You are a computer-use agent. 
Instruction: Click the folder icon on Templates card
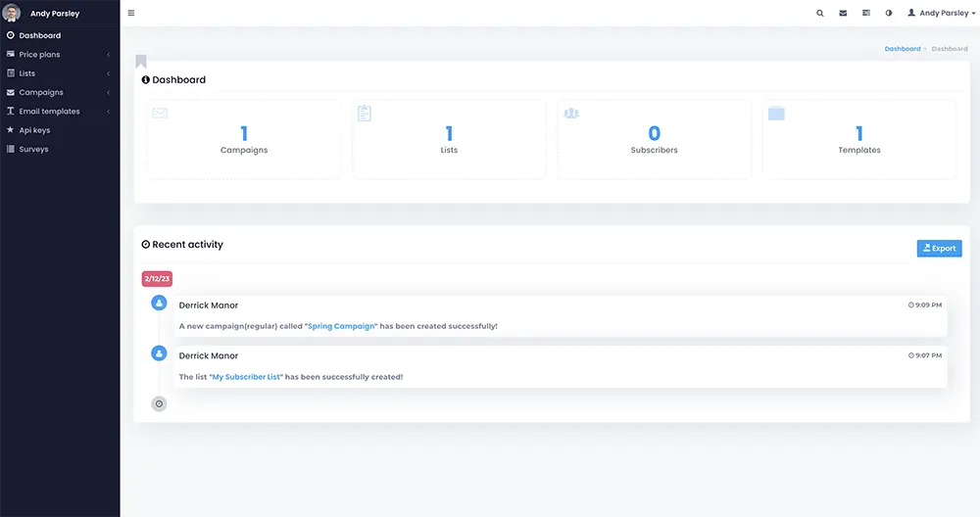pos(776,113)
